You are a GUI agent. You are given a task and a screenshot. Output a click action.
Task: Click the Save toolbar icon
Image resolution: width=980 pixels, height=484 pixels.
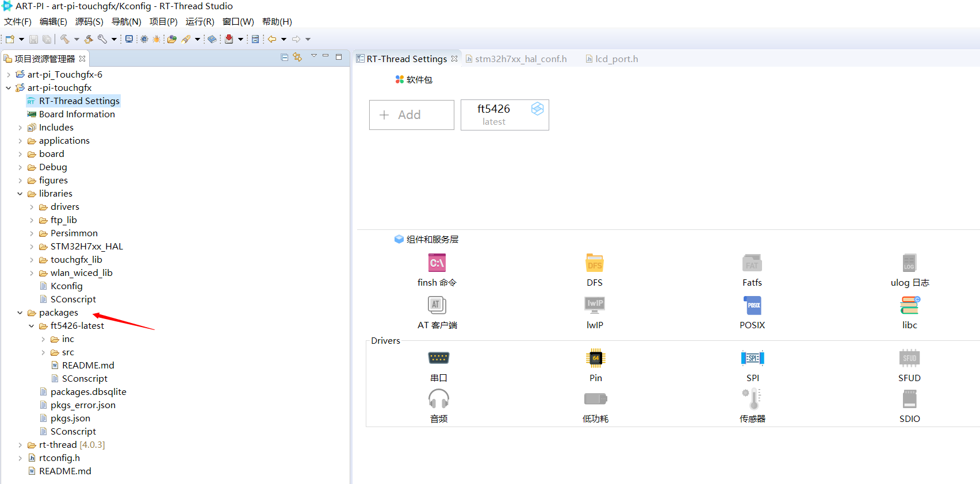[x=33, y=39]
